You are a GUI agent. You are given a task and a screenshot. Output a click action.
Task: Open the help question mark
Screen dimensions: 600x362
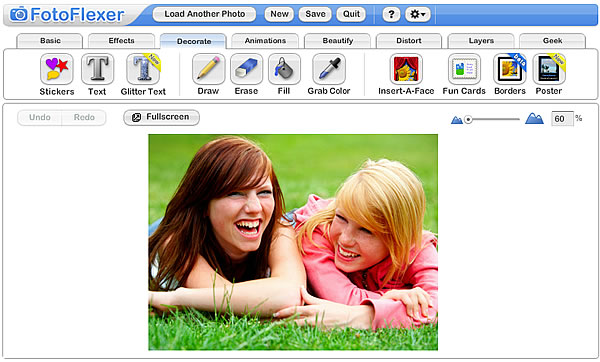[x=391, y=15]
